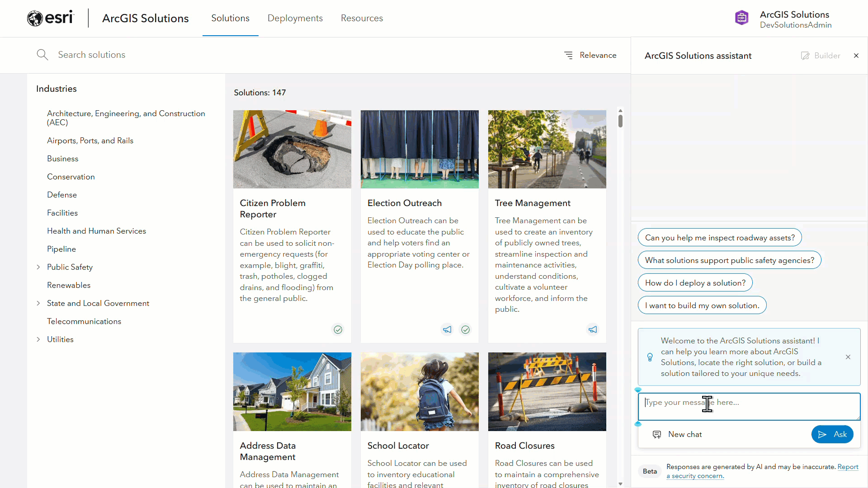This screenshot has height=488, width=868.
Task: Close the ArcGIS Solutions assistant panel
Action: (856, 56)
